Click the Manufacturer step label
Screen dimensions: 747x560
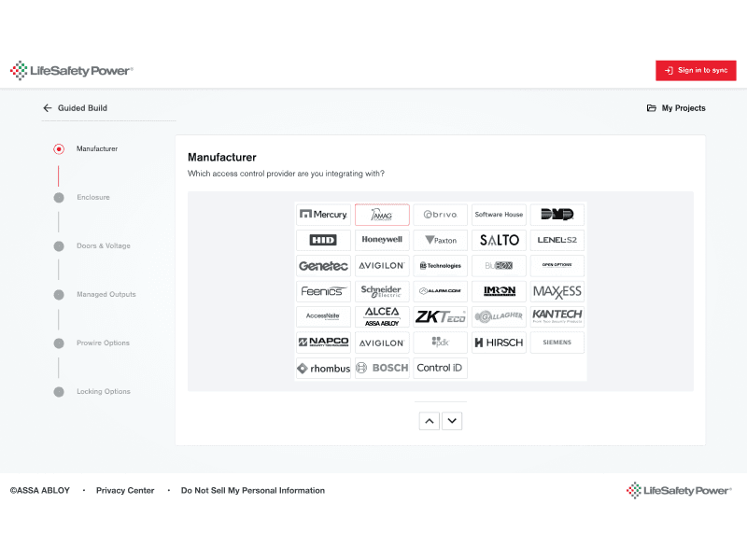tap(97, 148)
